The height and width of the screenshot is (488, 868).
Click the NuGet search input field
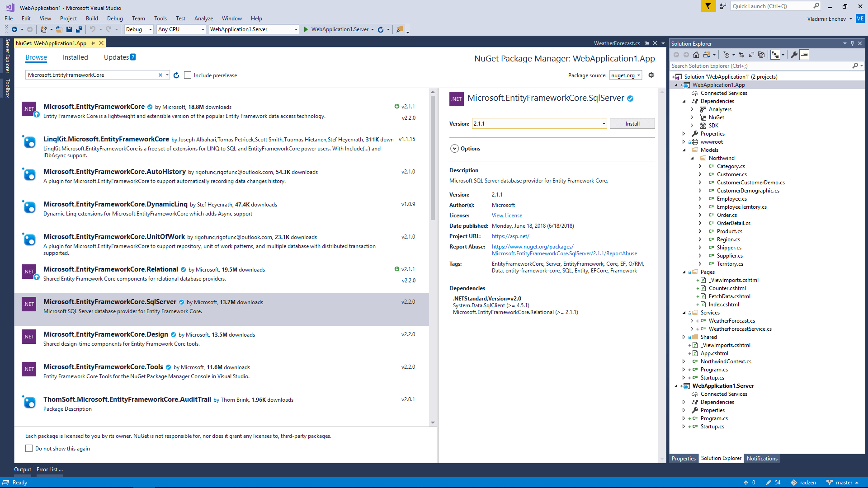92,75
